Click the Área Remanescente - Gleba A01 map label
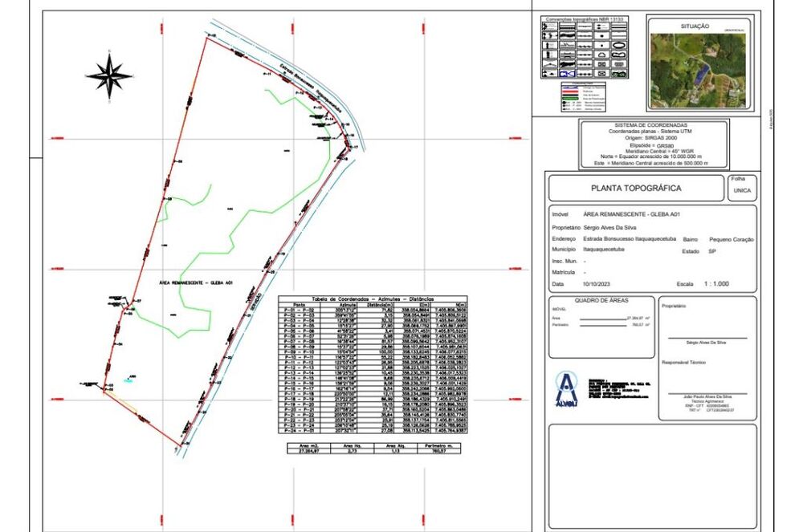The image size is (803, 532). click(195, 282)
